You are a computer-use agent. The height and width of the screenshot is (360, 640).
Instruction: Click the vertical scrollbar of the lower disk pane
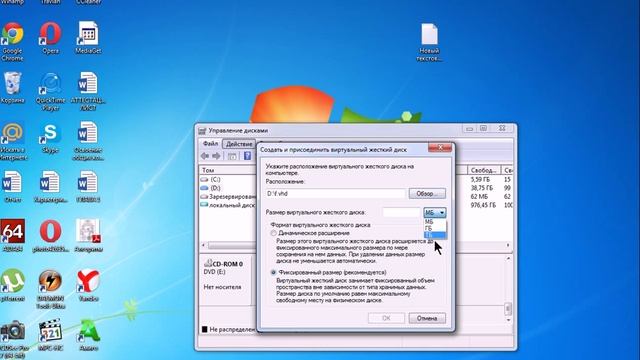[508, 289]
